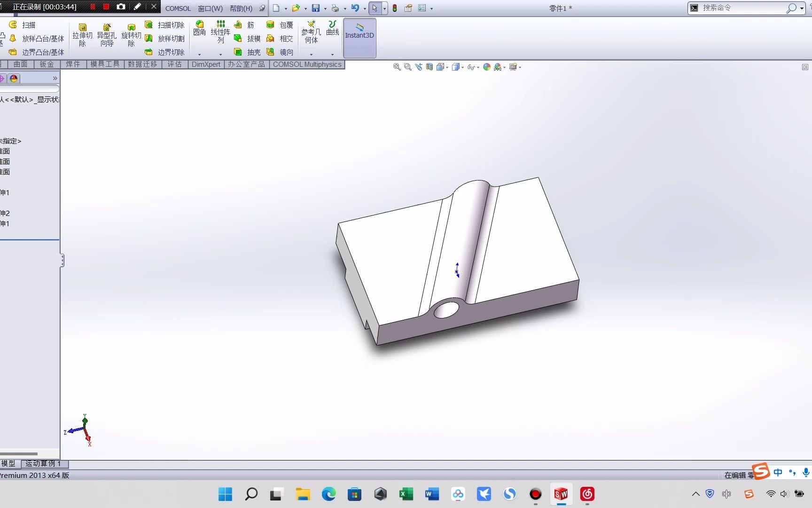Switch to the 钣金 (Sheet Metal) tab
The image size is (812, 508).
pyautogui.click(x=46, y=64)
